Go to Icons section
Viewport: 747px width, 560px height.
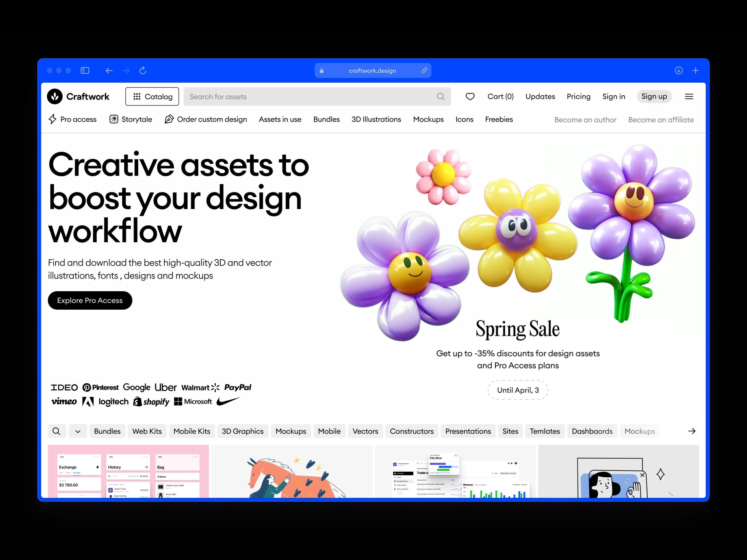[x=464, y=119]
